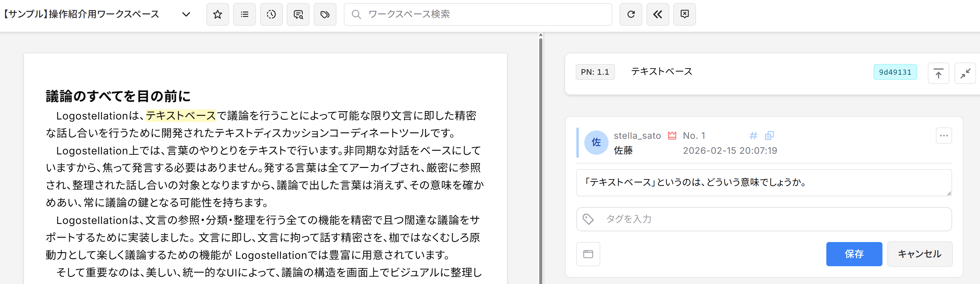Collapse the panel with the double-chevron icon
The width and height of the screenshot is (980, 284).
(x=658, y=14)
